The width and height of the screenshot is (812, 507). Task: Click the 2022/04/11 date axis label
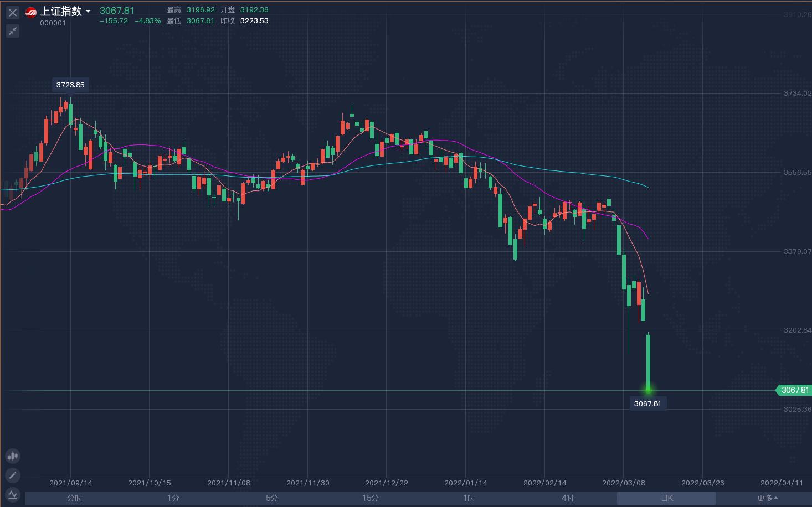click(782, 483)
